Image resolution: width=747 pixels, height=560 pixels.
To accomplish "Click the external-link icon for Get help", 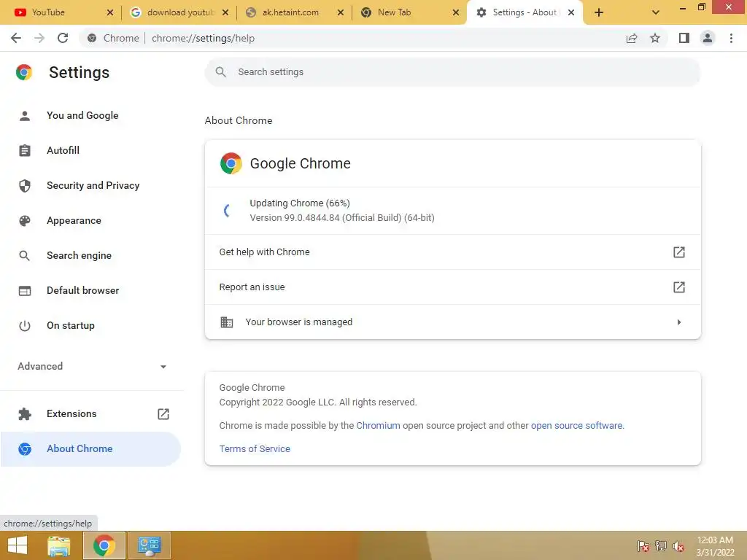I will pos(679,252).
